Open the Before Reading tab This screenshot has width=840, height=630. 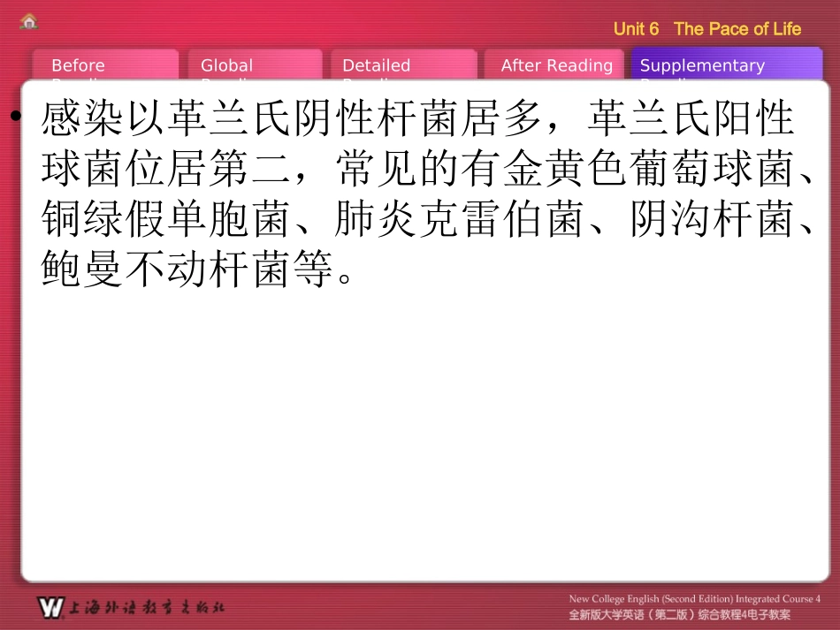tap(105, 65)
